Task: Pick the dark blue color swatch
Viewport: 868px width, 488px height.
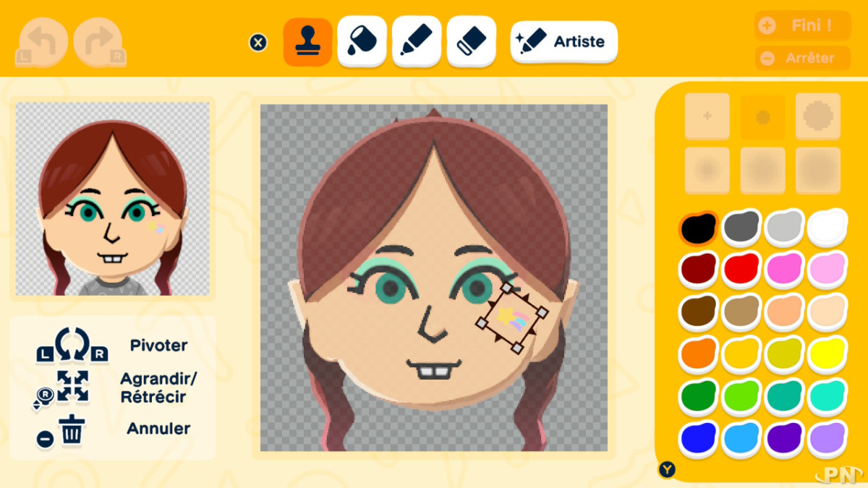Action: coord(698,438)
